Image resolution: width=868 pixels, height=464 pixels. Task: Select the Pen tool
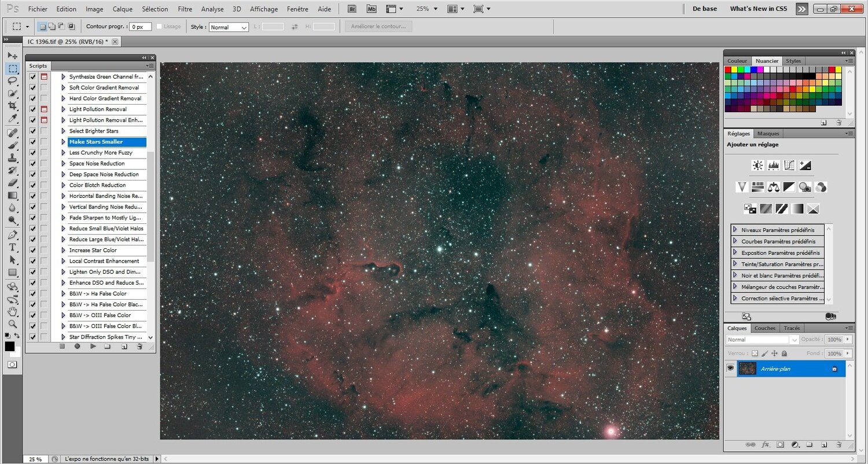click(x=12, y=235)
